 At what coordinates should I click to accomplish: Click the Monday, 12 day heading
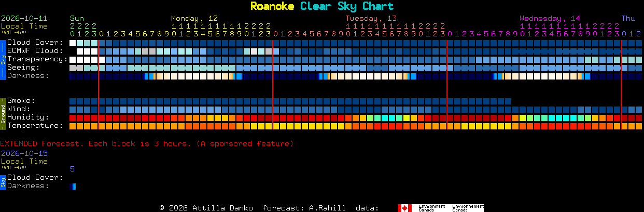coord(194,18)
